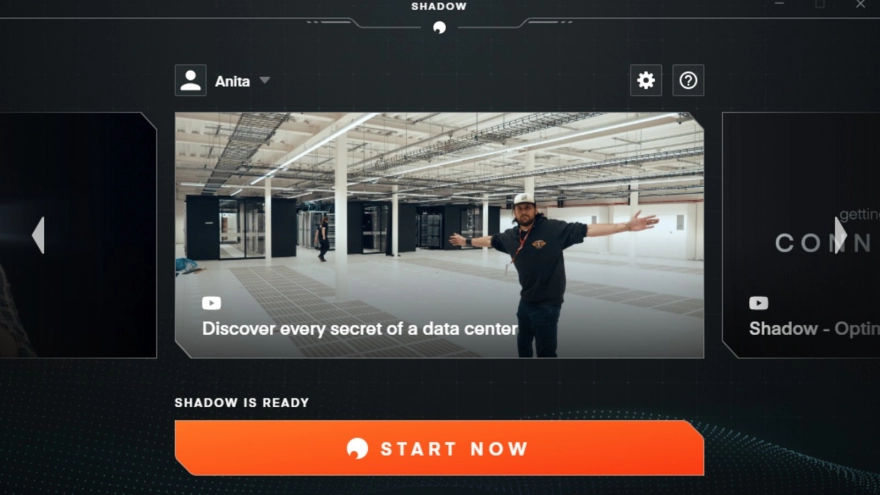880x495 pixels.
Task: Select the dark previous card on the left
Action: click(78, 235)
